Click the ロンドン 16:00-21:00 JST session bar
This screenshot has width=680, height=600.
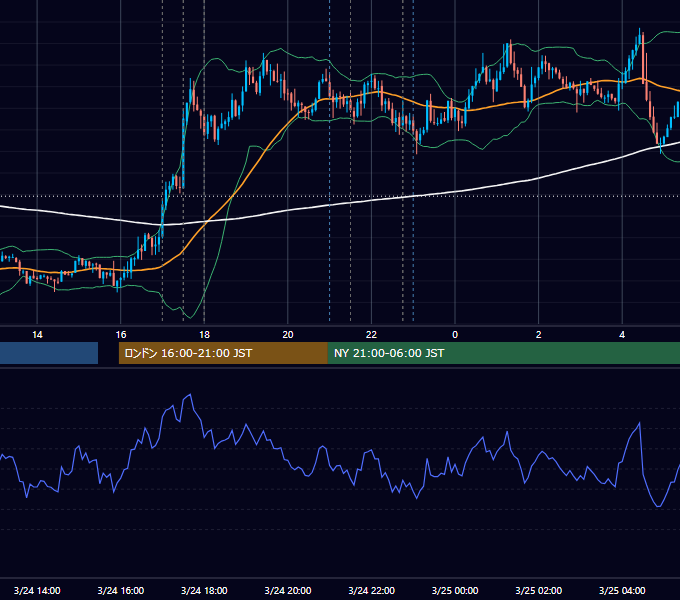pyautogui.click(x=223, y=353)
